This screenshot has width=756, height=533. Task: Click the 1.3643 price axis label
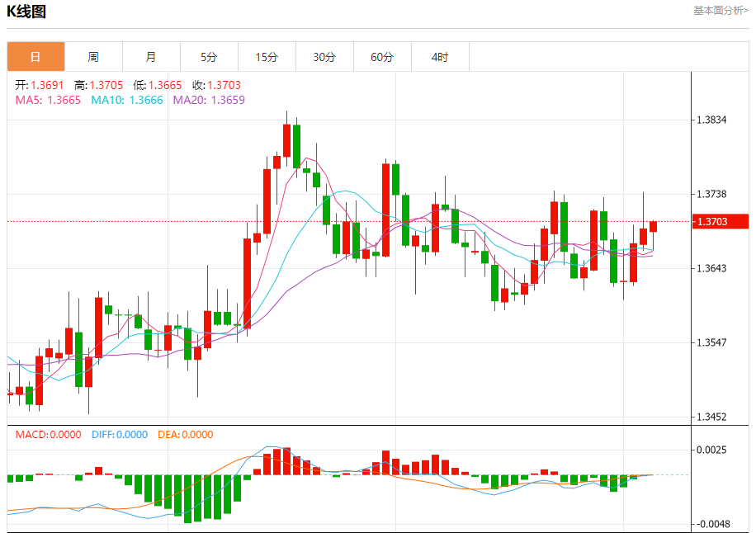tap(711, 268)
